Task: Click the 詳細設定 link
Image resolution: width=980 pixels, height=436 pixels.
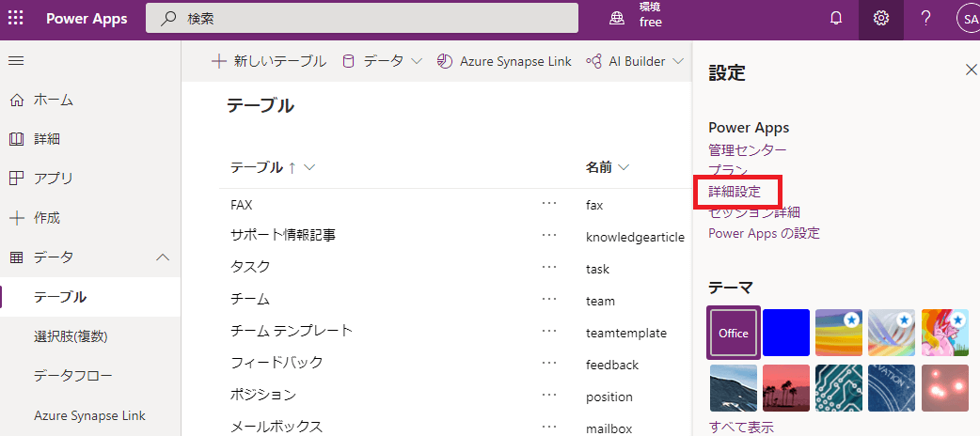Action: tap(735, 192)
